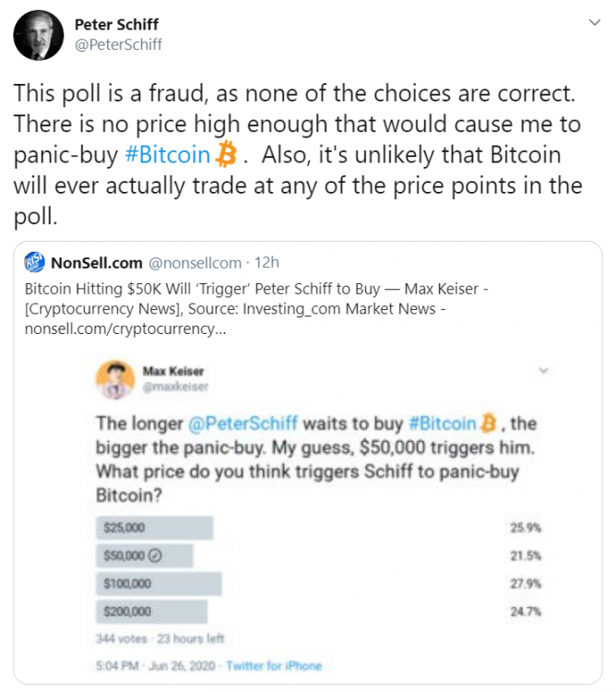The height and width of the screenshot is (692, 616).
Task: Open Peter Schiff's profile avatar
Action: click(39, 35)
